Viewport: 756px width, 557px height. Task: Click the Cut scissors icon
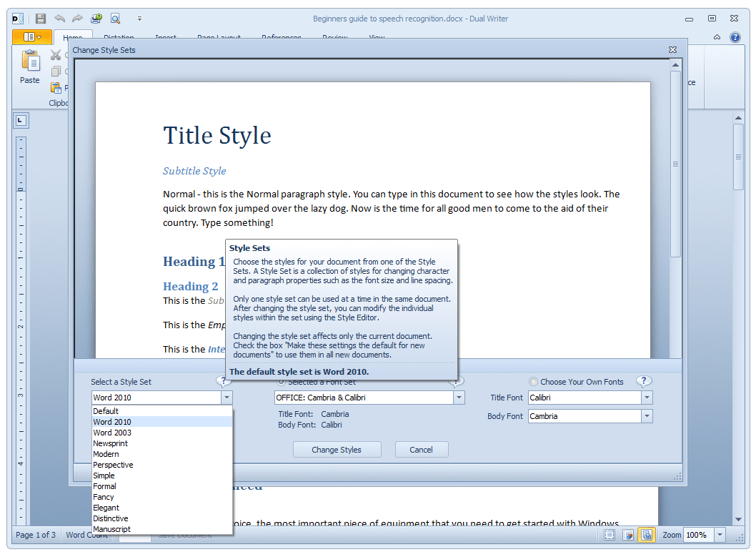[x=56, y=55]
